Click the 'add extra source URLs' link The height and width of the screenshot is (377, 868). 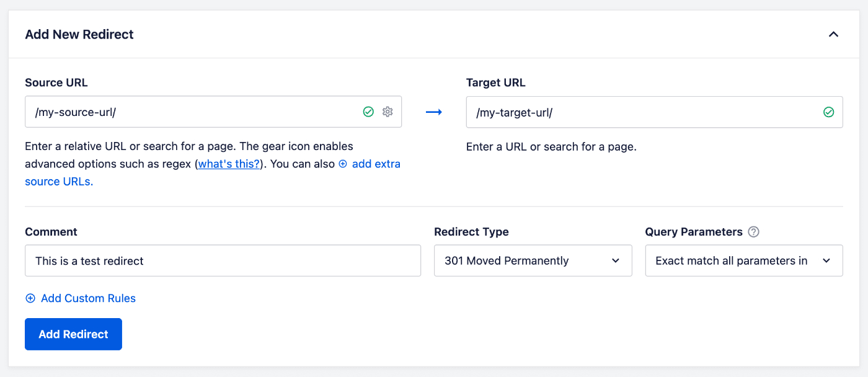point(374,164)
